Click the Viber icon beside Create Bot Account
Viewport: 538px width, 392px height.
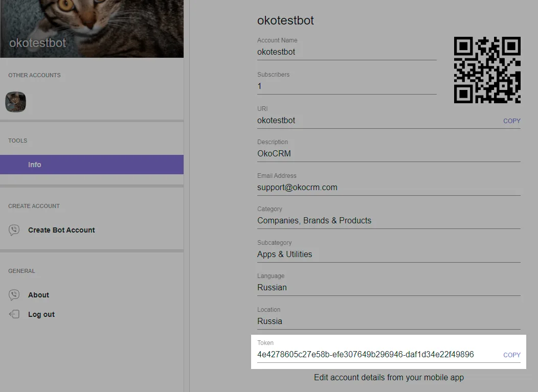click(x=14, y=230)
